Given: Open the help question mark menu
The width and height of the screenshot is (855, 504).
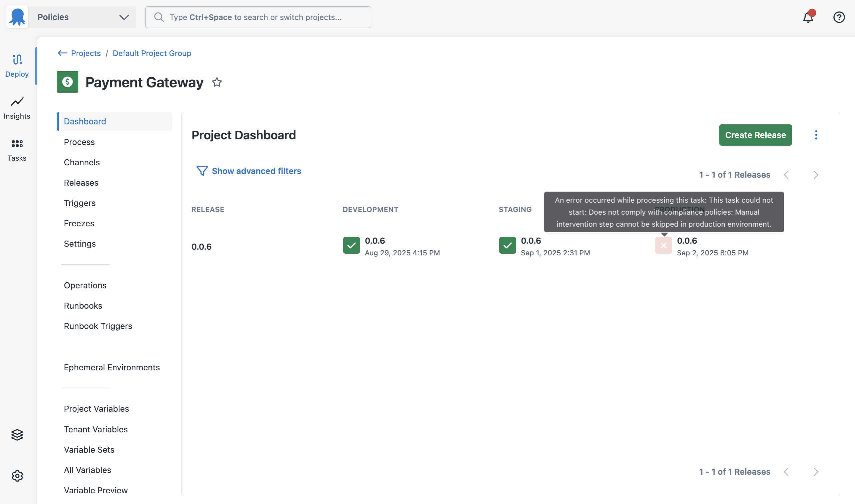Looking at the screenshot, I should click(x=839, y=17).
